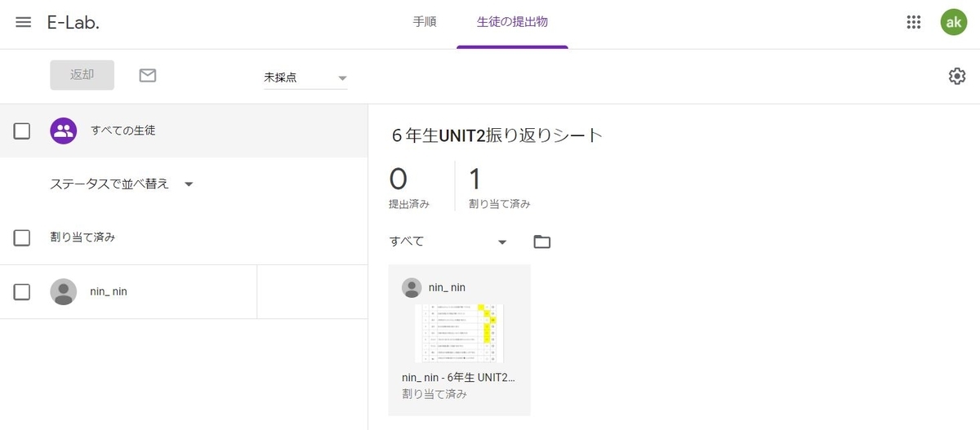
Task: Open the ステータスで並べ替え sort dropdown
Action: coord(122,184)
